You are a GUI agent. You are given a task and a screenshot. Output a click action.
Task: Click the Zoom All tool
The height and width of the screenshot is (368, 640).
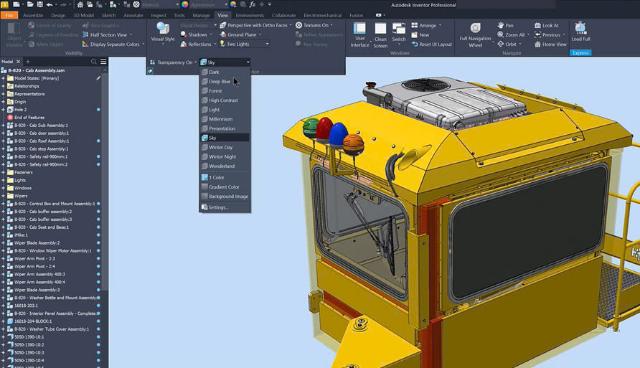click(x=512, y=35)
